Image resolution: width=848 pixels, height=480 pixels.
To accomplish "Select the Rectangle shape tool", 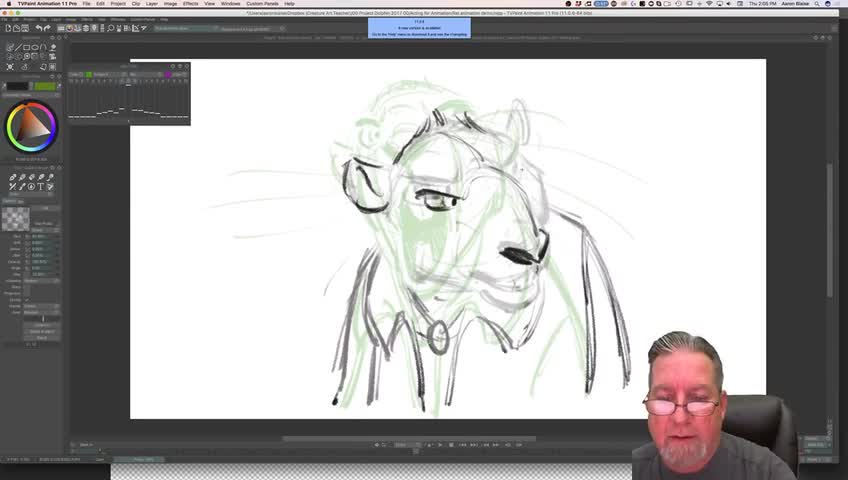I will 26,48.
